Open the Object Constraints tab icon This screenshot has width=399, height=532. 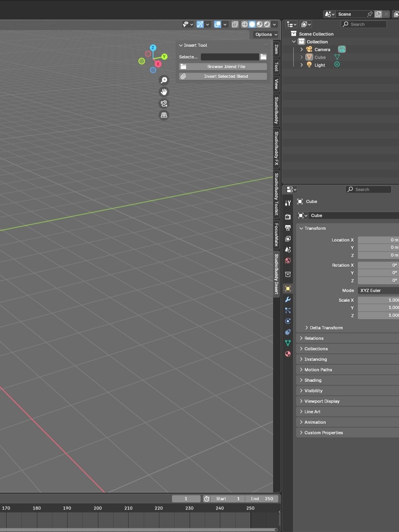pyautogui.click(x=288, y=332)
